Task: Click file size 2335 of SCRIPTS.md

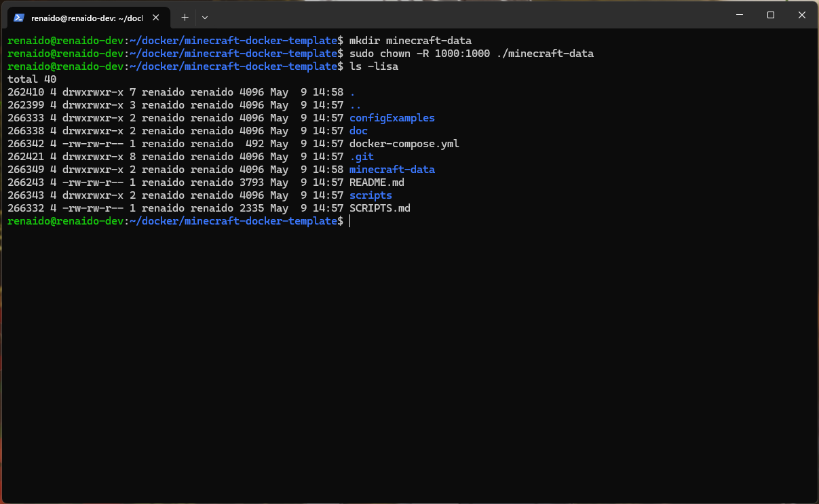Action: coord(252,208)
